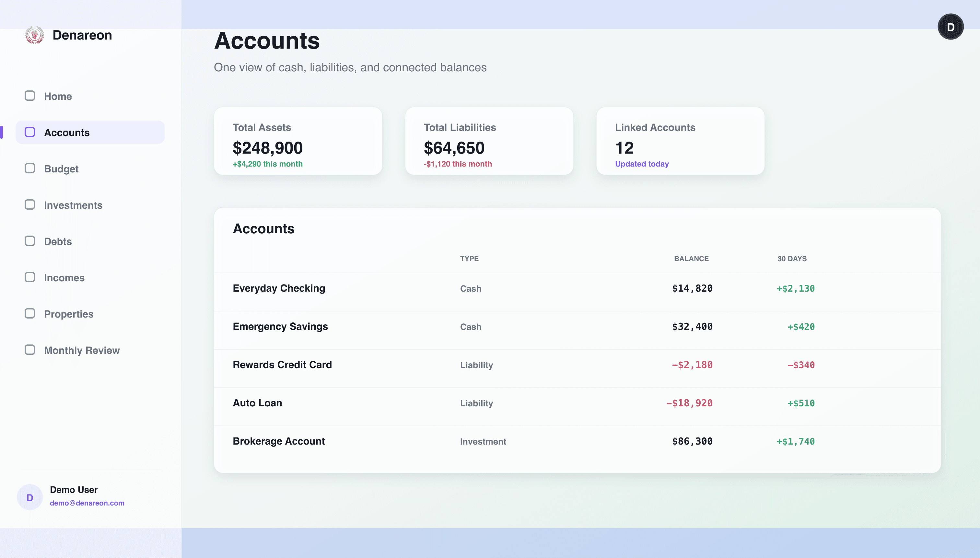This screenshot has height=558, width=980.
Task: Click the Demo User avatar circle
Action: [30, 497]
